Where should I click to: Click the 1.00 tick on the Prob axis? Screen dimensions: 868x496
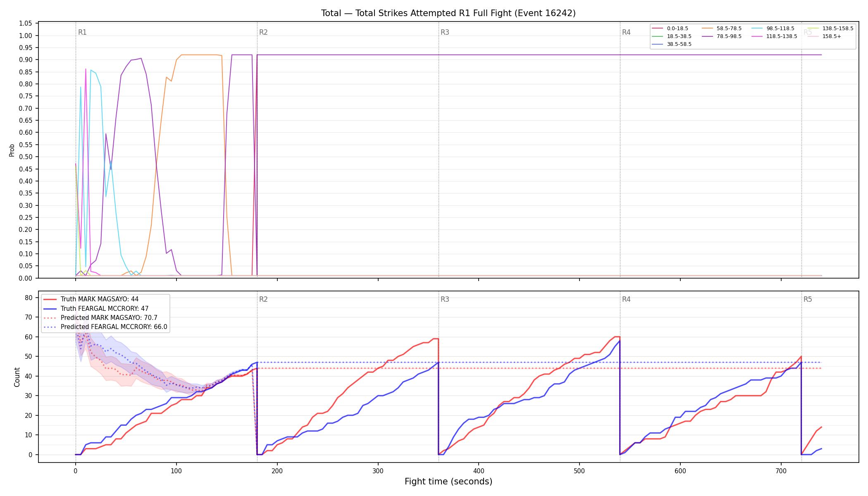pos(26,36)
